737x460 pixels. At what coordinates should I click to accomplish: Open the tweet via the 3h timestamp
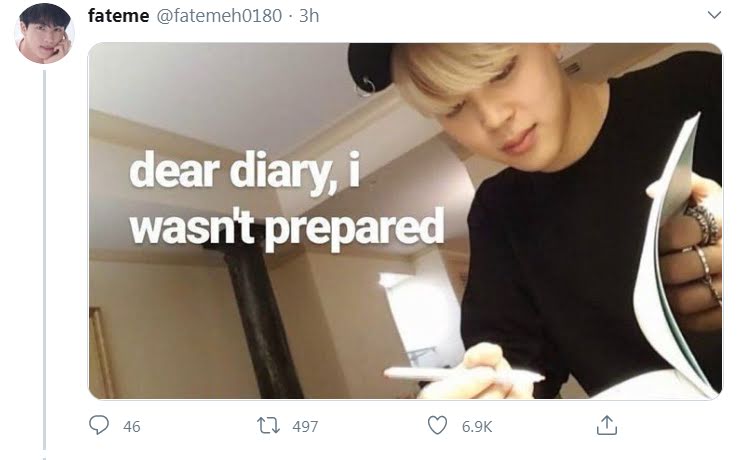(x=309, y=16)
